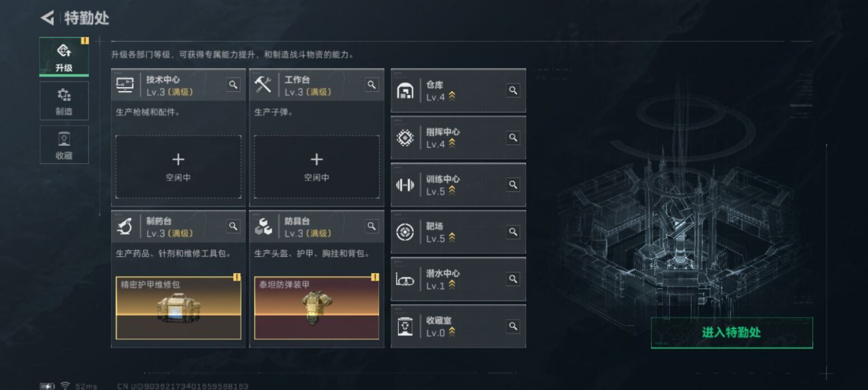Image resolution: width=868 pixels, height=390 pixels.
Task: Select the 升级 tab in sidebar
Action: click(x=64, y=57)
